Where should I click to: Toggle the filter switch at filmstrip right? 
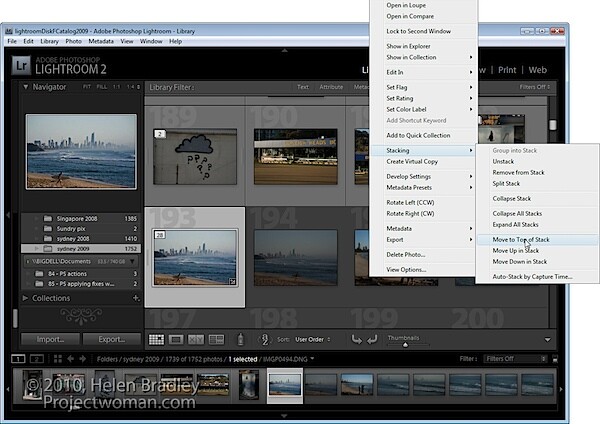click(555, 359)
